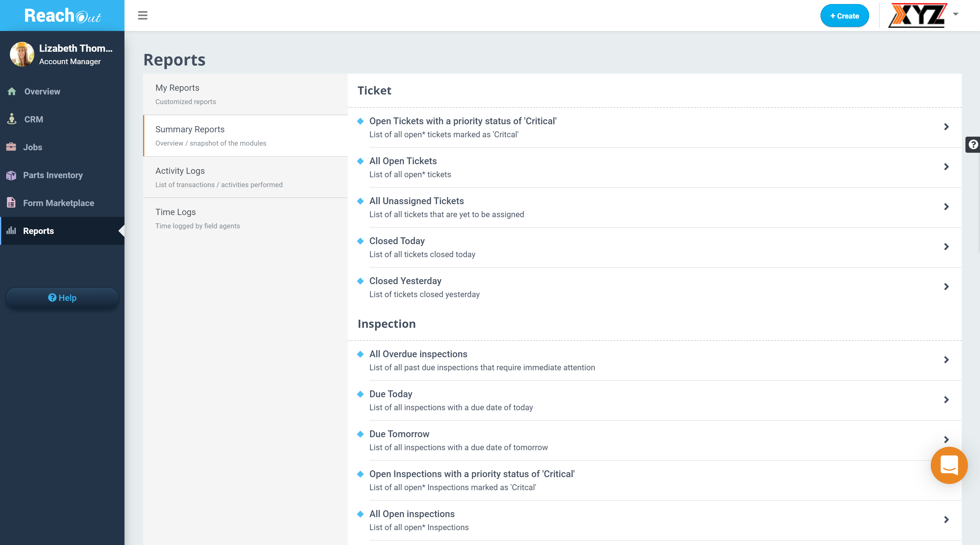The height and width of the screenshot is (545, 980).
Task: Expand the XYZ account dropdown arrow
Action: coord(955,14)
